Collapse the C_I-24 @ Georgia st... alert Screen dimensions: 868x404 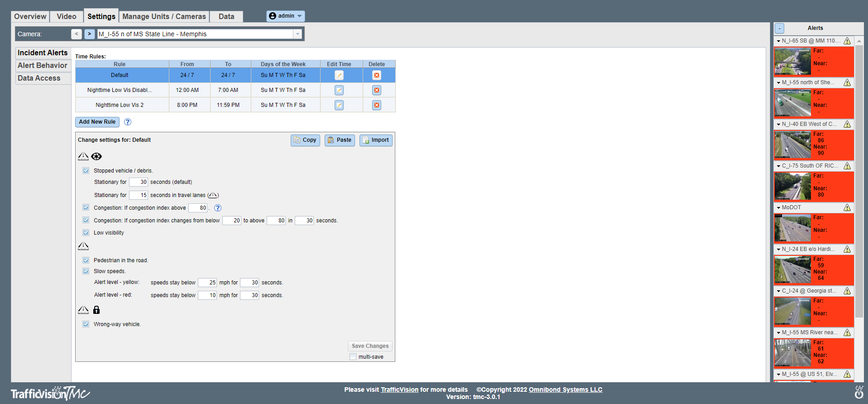[778, 291]
